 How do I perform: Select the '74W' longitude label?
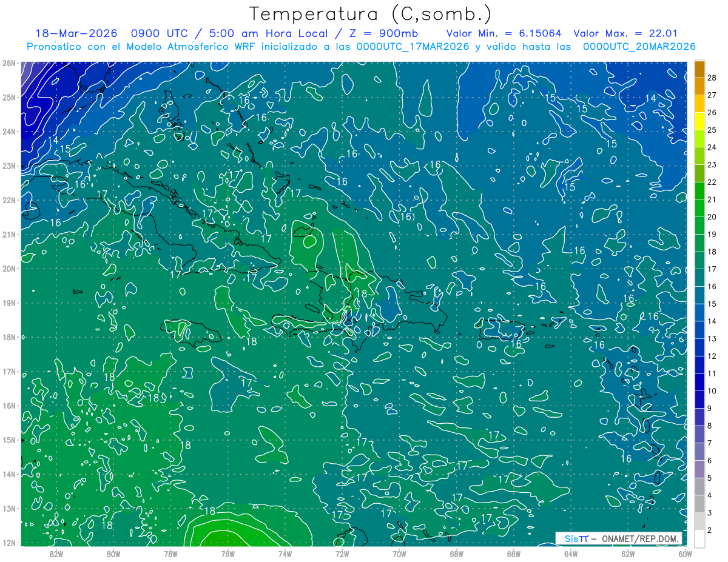(285, 554)
